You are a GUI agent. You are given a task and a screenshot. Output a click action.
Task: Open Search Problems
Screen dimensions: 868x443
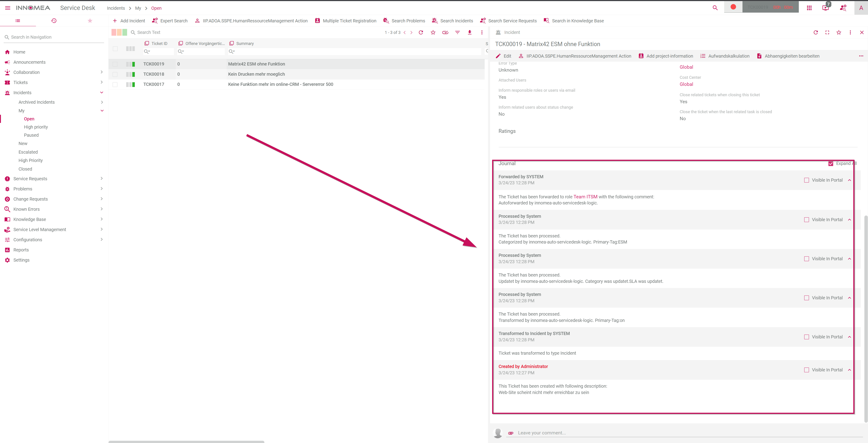[404, 21]
